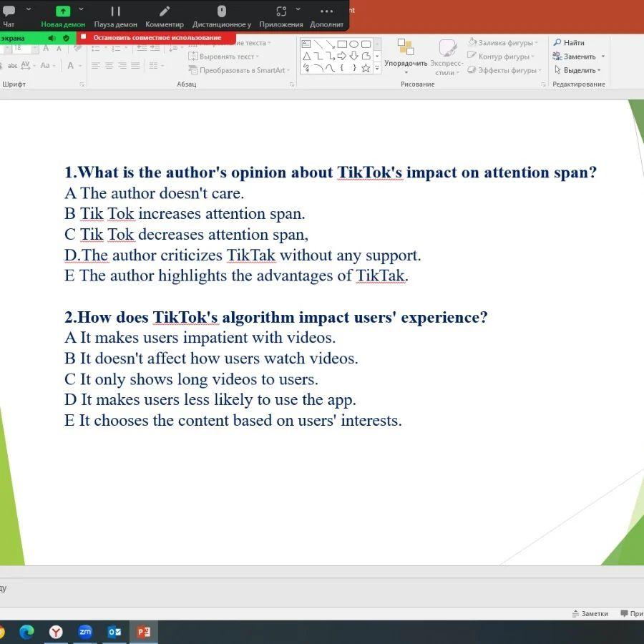
Task: Apply font color with the A button
Action: click(71, 65)
